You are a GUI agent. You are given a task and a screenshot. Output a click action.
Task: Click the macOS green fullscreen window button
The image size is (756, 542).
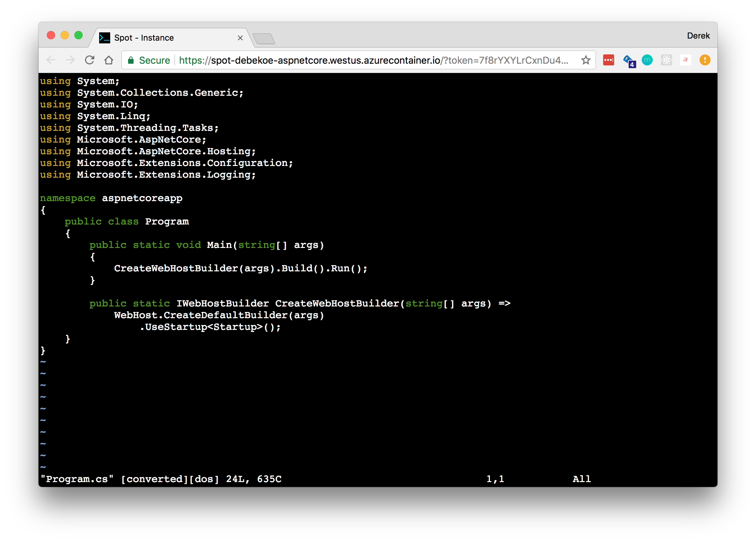pyautogui.click(x=78, y=35)
